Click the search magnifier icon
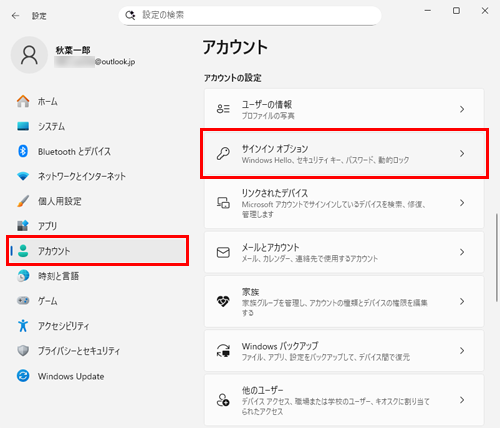500x428 pixels. pyautogui.click(x=130, y=15)
